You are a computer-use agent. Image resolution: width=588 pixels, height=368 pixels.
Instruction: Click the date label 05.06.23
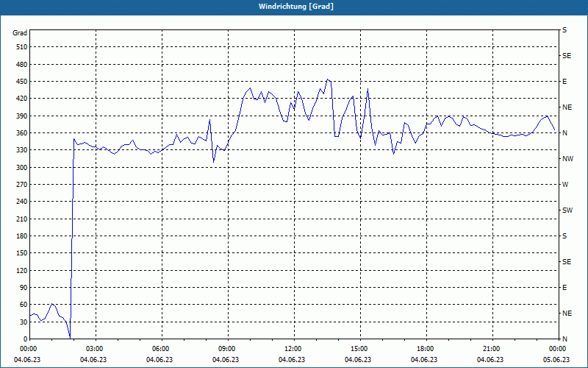556,360
